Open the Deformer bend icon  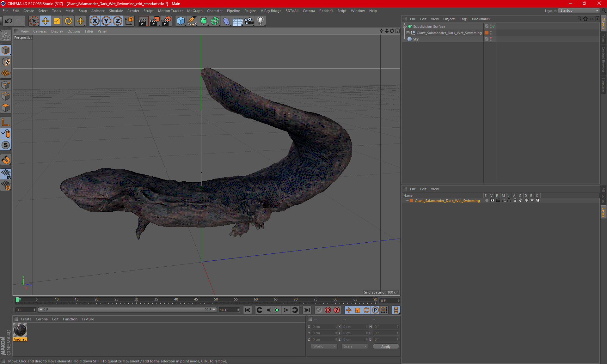click(x=226, y=21)
